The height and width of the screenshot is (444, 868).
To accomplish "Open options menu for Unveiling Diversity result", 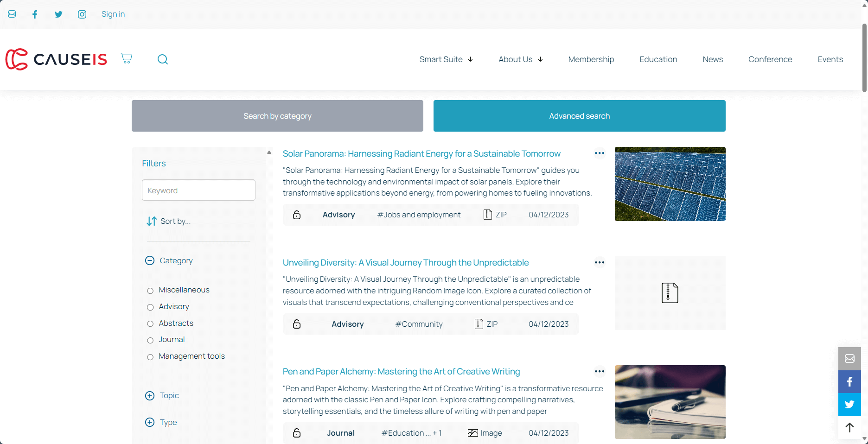I will coord(600,262).
